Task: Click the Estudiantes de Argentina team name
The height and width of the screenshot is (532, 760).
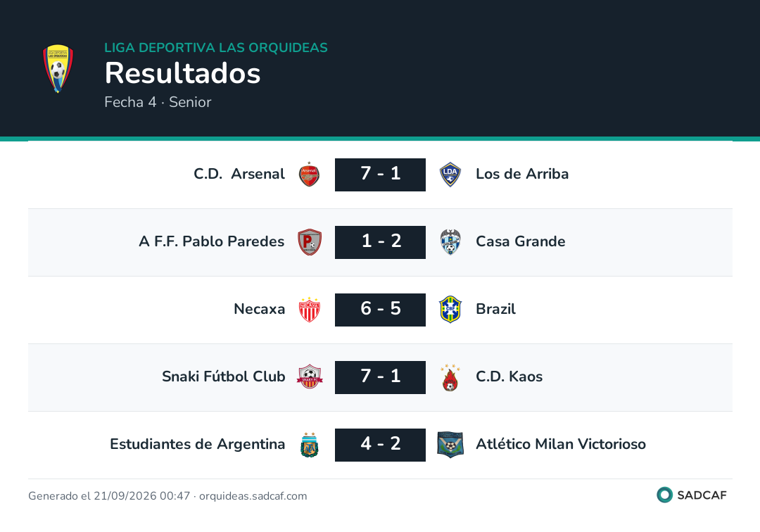Action: [197, 444]
